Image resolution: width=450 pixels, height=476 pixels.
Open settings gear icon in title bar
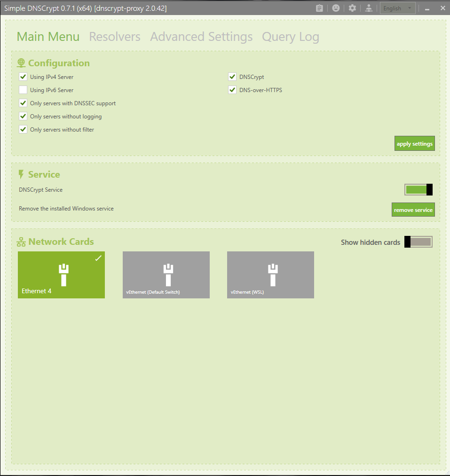[x=352, y=8]
